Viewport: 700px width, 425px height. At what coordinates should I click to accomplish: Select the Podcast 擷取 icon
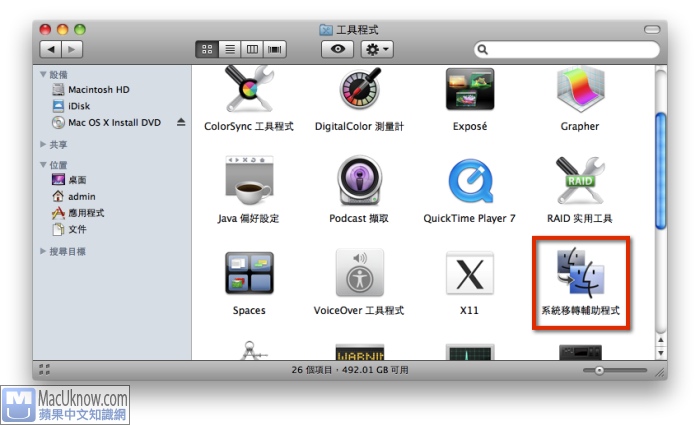coord(359,181)
